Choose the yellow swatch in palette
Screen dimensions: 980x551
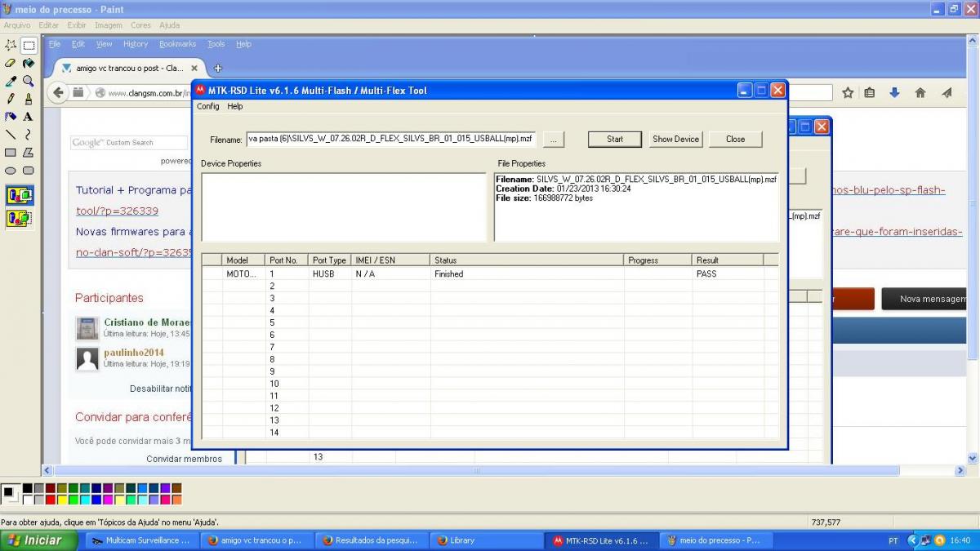pyautogui.click(x=62, y=500)
